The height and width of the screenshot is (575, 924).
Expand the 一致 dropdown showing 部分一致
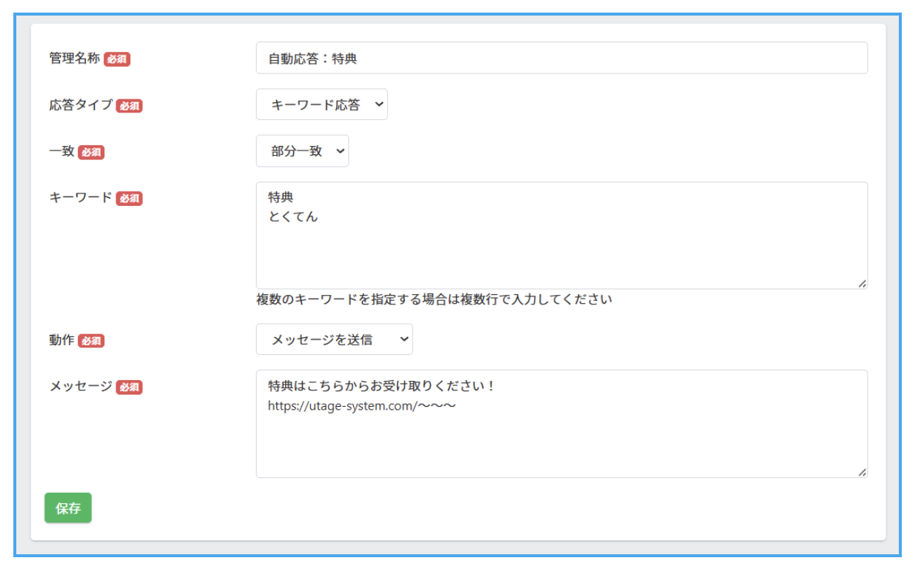pos(302,151)
